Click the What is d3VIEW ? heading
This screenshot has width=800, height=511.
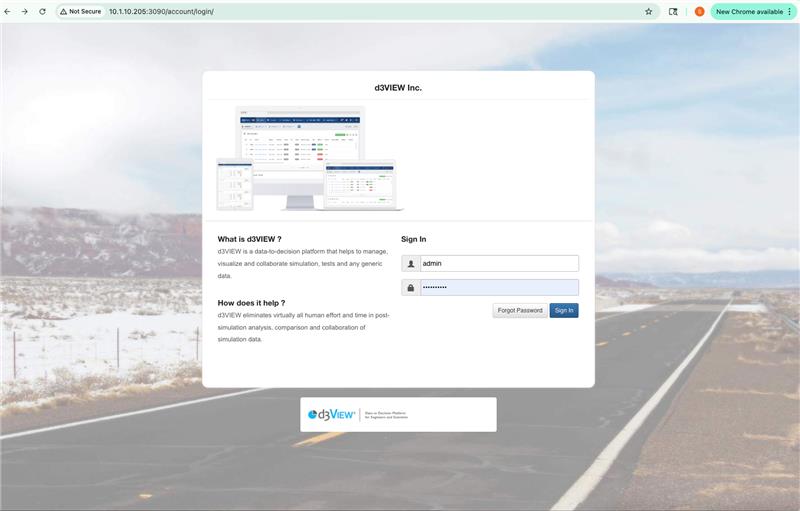click(x=249, y=239)
